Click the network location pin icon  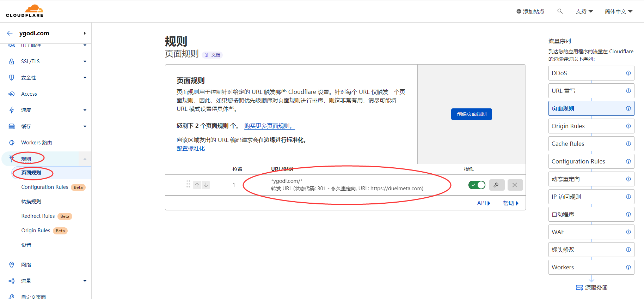click(x=12, y=265)
